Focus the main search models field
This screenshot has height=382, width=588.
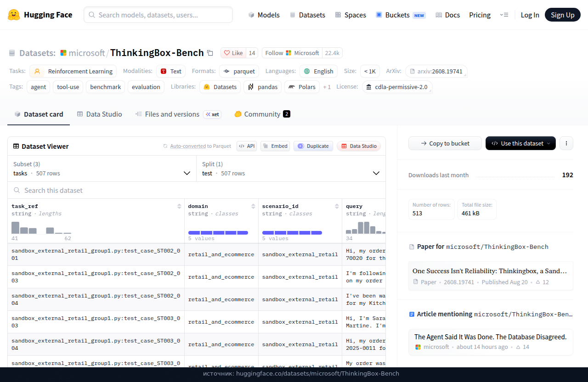[x=158, y=15]
